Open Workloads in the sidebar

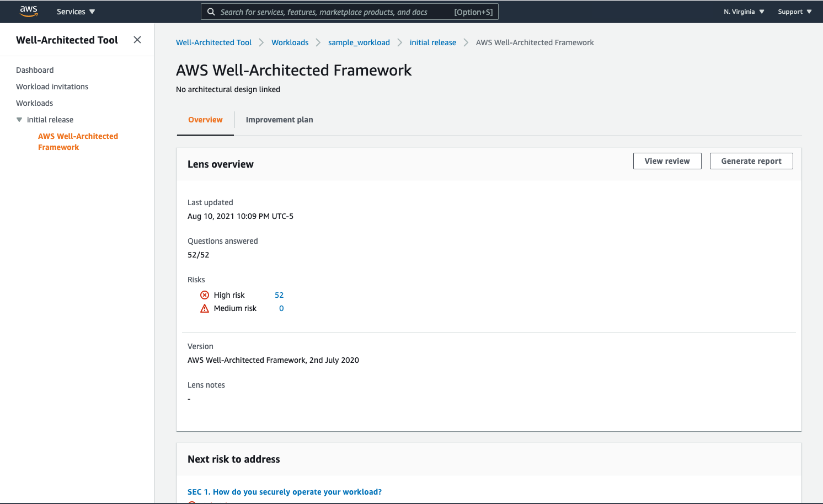(34, 103)
